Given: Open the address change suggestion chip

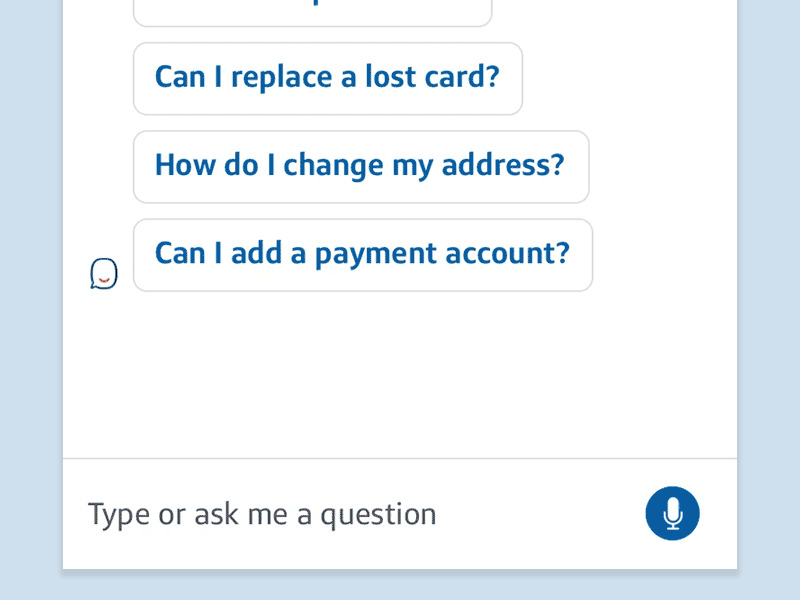Looking at the screenshot, I should [x=360, y=166].
